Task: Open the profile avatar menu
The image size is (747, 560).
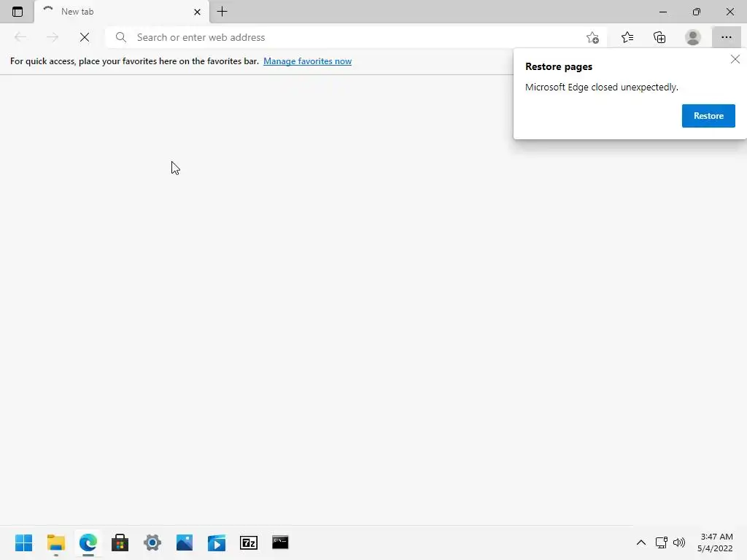Action: pos(693,37)
